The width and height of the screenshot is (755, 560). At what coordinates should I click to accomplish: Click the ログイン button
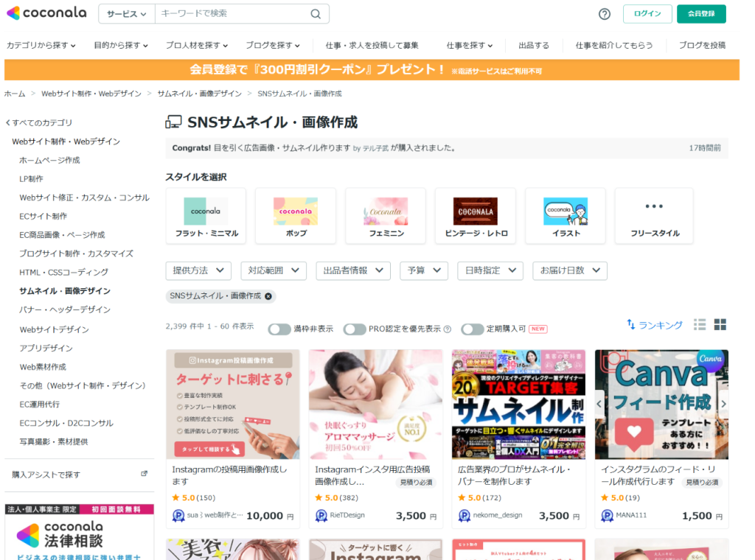pos(647,14)
